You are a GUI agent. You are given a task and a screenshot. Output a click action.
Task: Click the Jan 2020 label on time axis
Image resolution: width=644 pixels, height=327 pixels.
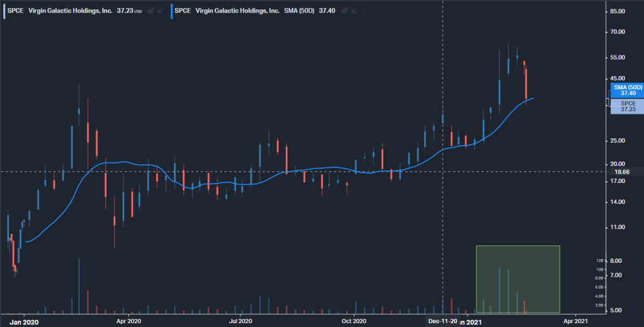pyautogui.click(x=25, y=321)
